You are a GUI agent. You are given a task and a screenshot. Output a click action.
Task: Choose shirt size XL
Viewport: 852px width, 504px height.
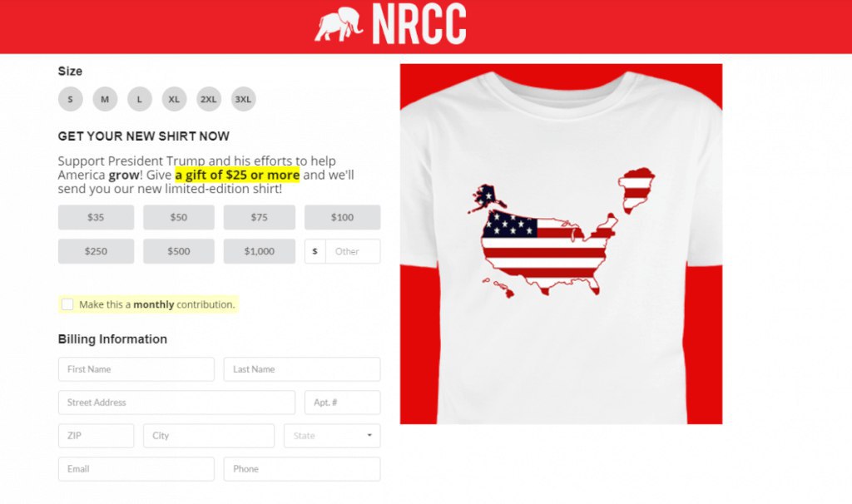point(174,100)
